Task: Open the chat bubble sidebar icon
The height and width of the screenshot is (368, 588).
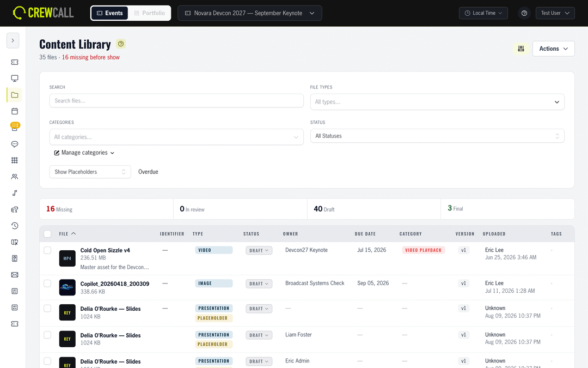Action: pyautogui.click(x=15, y=144)
